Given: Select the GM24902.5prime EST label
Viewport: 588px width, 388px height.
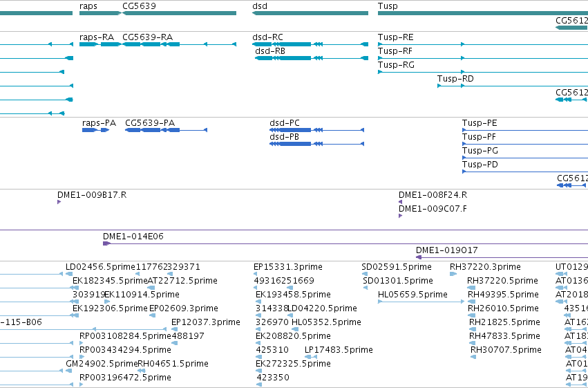Looking at the screenshot, I should (102, 364).
